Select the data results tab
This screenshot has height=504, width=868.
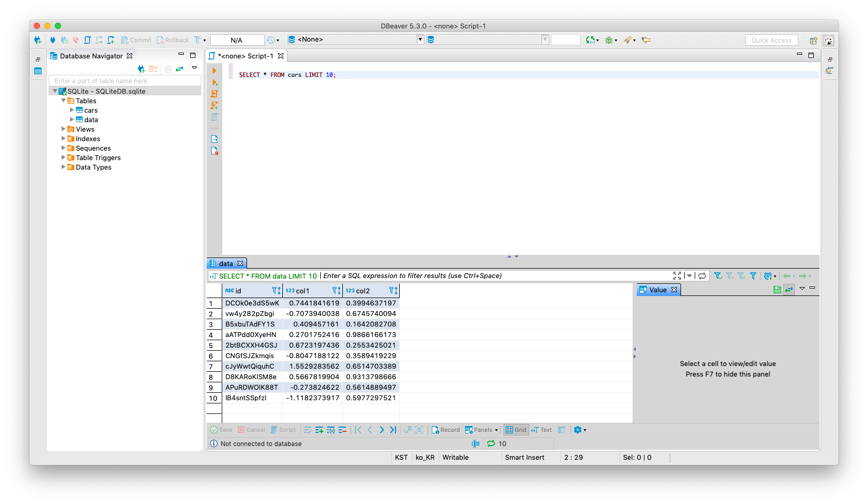click(226, 263)
